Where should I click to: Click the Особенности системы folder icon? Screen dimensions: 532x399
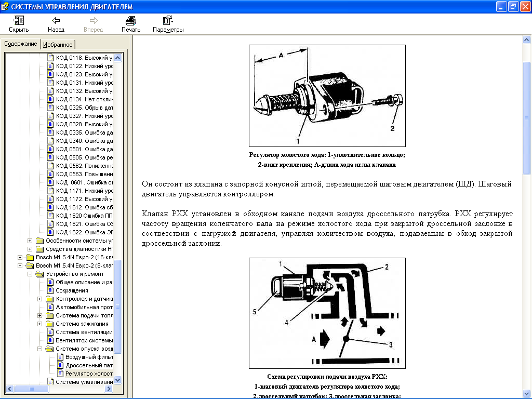(39, 241)
